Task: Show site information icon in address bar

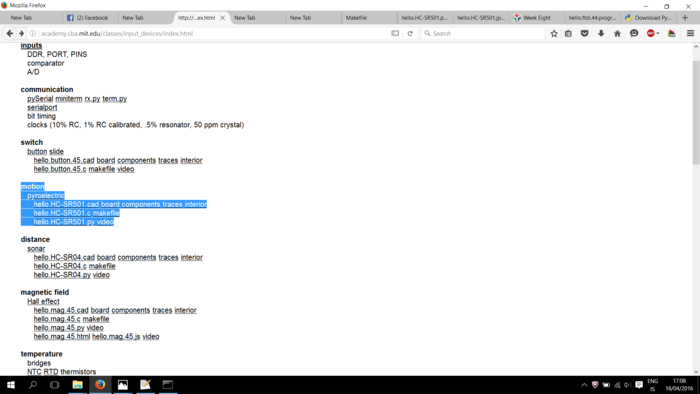Action: click(x=33, y=33)
